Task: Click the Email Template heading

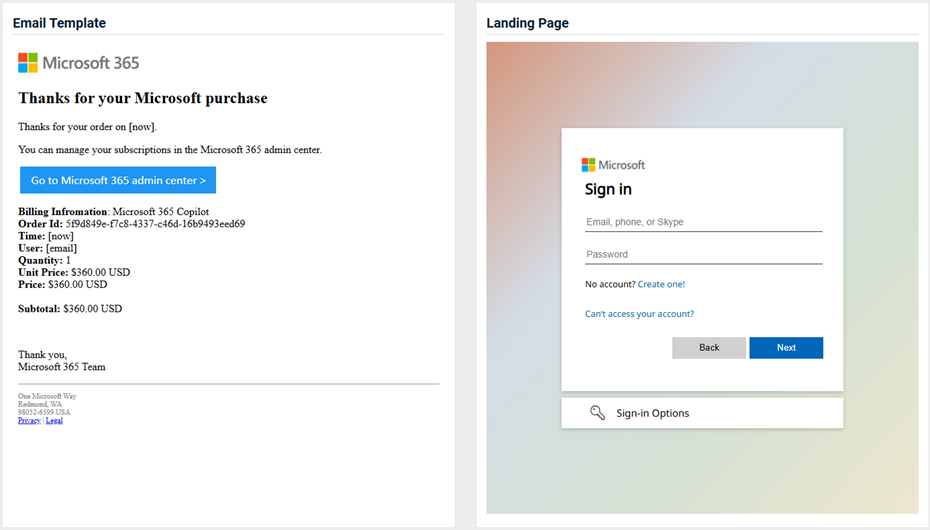Action: click(59, 23)
